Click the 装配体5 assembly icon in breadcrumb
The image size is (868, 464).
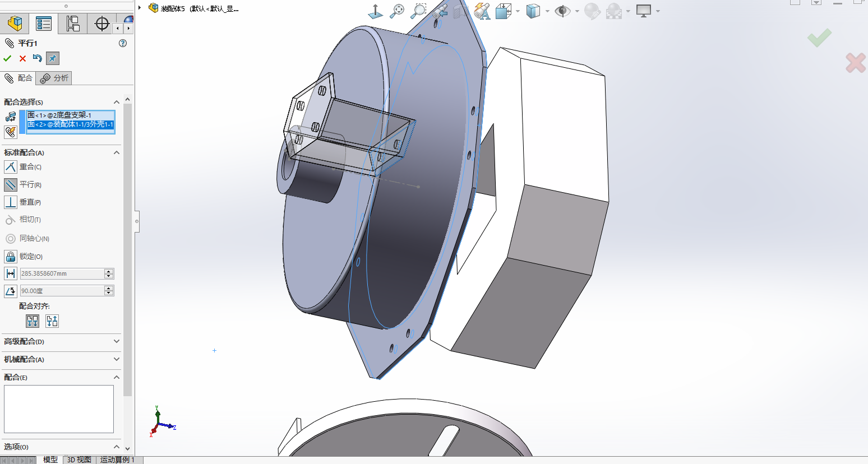(x=153, y=8)
